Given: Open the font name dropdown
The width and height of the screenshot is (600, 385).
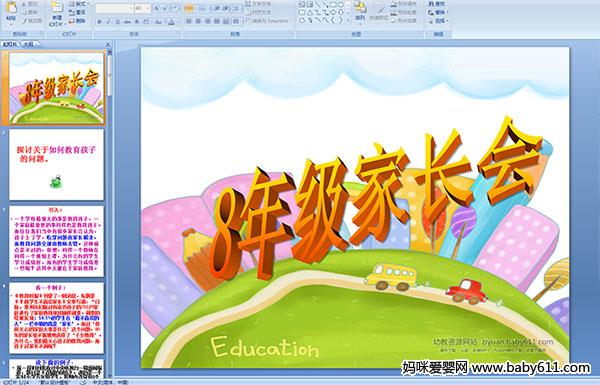Looking at the screenshot, I should click(131, 8).
